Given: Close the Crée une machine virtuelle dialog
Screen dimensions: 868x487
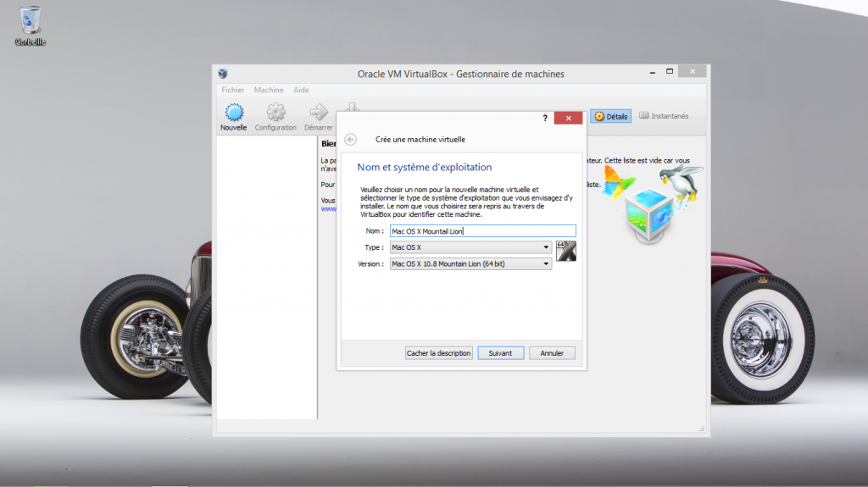Looking at the screenshot, I should (x=568, y=119).
